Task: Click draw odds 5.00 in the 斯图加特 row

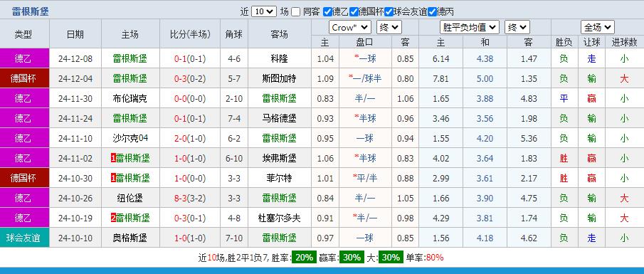Action: pos(485,78)
